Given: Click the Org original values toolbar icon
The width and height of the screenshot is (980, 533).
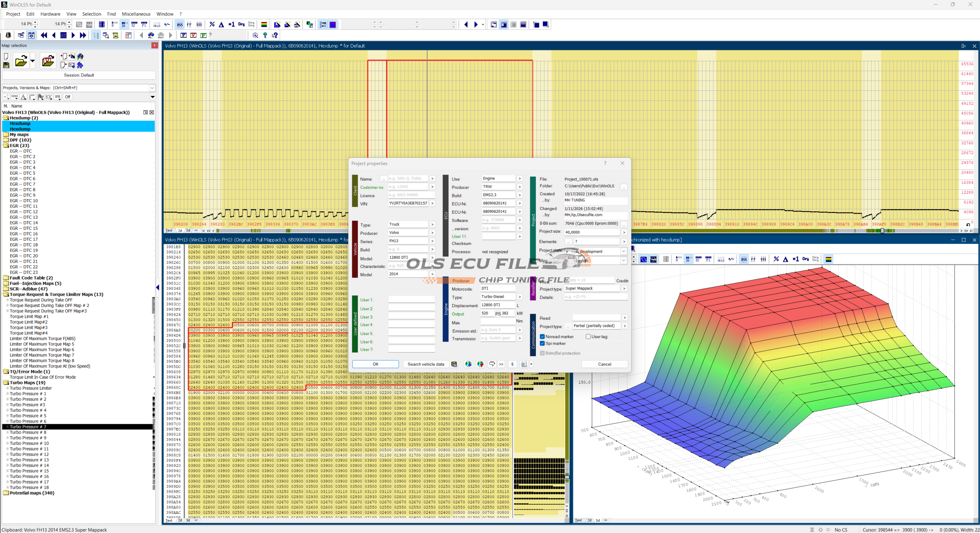Looking at the screenshot, I should (x=241, y=25).
